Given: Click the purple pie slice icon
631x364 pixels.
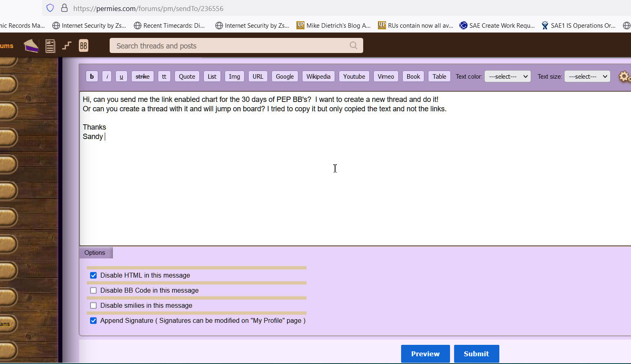Looking at the screenshot, I should click(31, 46).
